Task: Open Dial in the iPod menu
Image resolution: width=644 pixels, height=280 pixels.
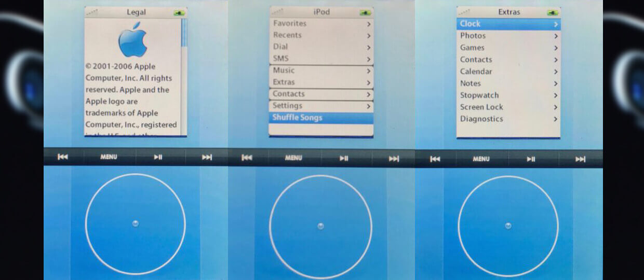Action: pos(321,47)
